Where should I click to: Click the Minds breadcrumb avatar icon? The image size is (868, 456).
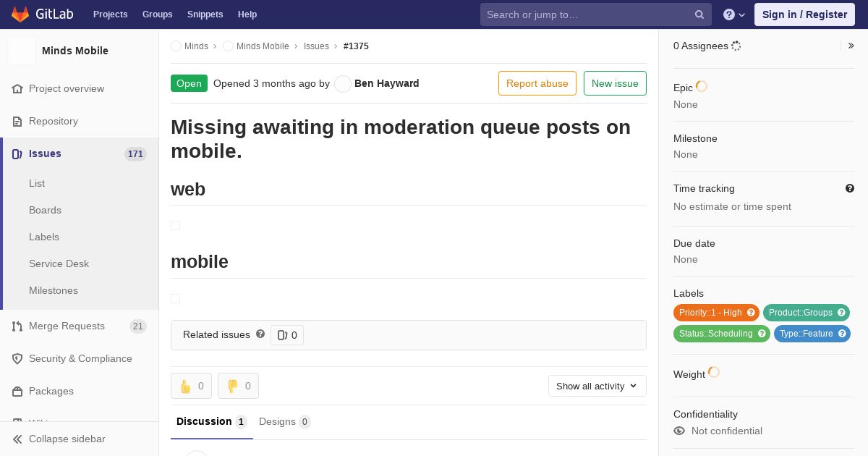pos(176,46)
